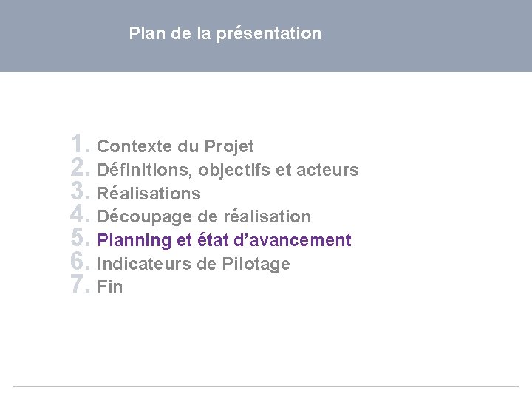The height and width of the screenshot is (399, 532).
Task: Select the large gray number 6
Action: pyautogui.click(x=79, y=262)
